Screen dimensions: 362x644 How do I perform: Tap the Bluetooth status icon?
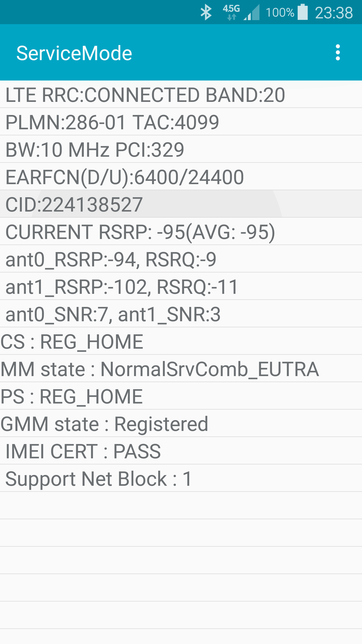tap(206, 12)
